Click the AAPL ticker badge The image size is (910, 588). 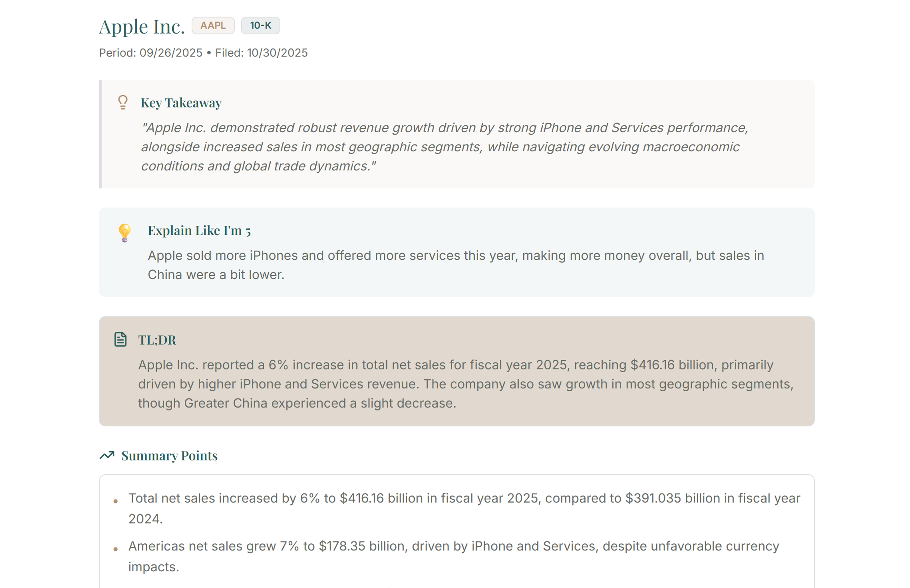pyautogui.click(x=213, y=26)
